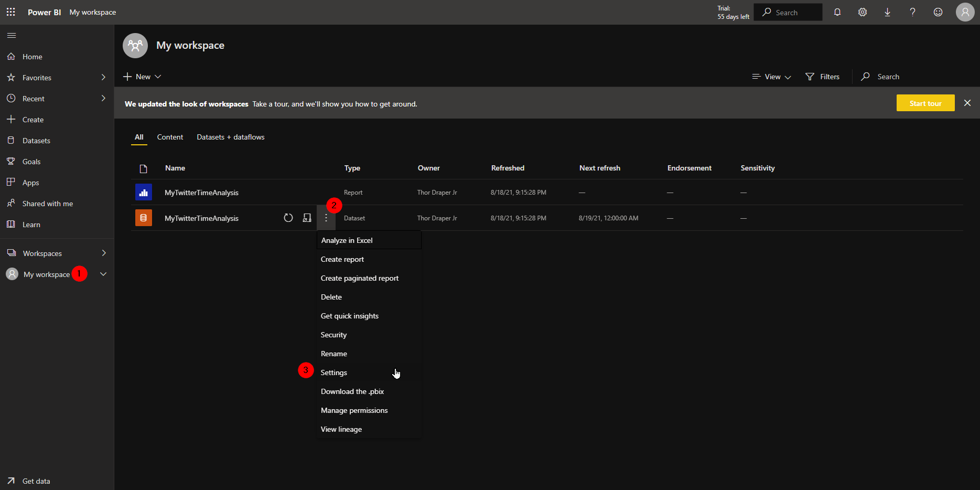Expand the My workspace chevron in the sidebar
The width and height of the screenshot is (980, 490).
click(x=103, y=274)
